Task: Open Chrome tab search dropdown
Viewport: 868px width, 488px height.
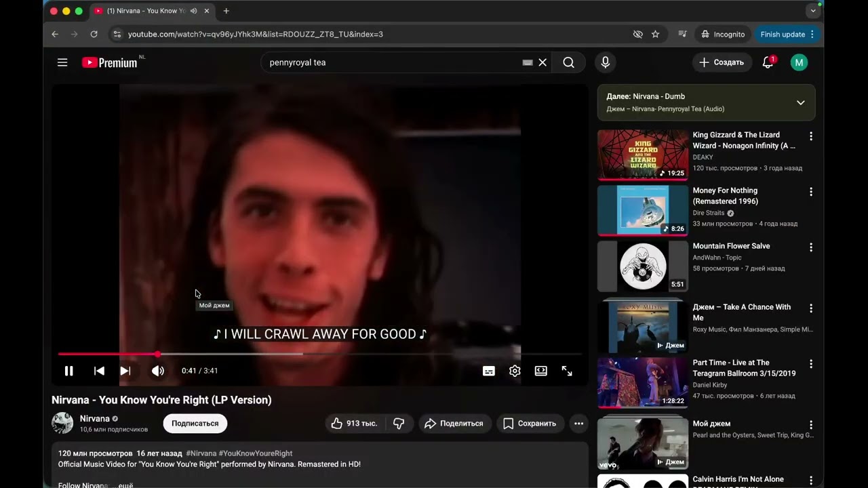Action: (x=812, y=11)
